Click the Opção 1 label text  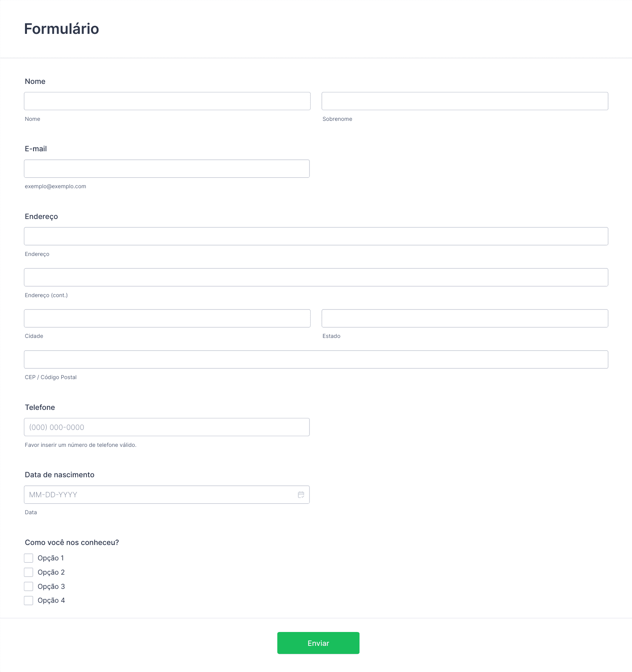[x=51, y=558]
